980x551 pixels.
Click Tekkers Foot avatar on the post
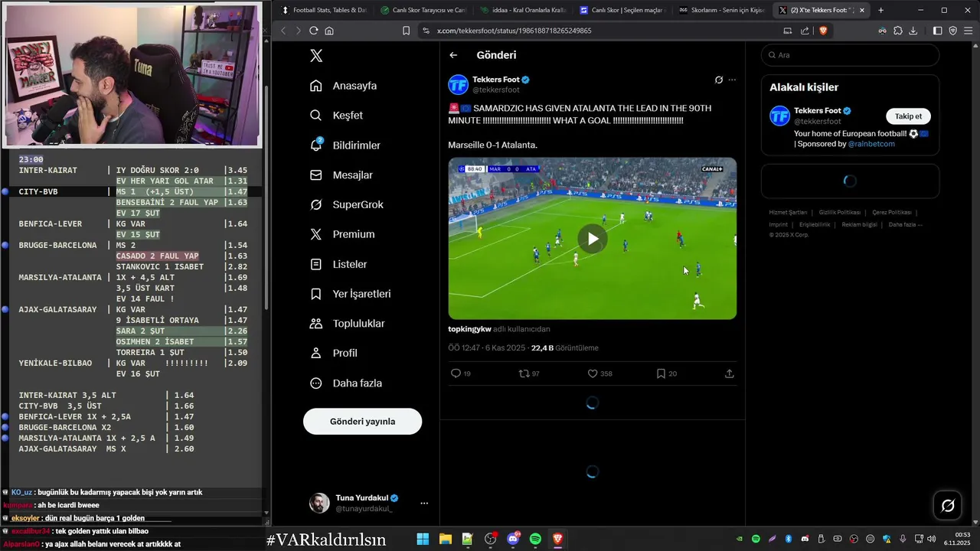[x=458, y=84]
